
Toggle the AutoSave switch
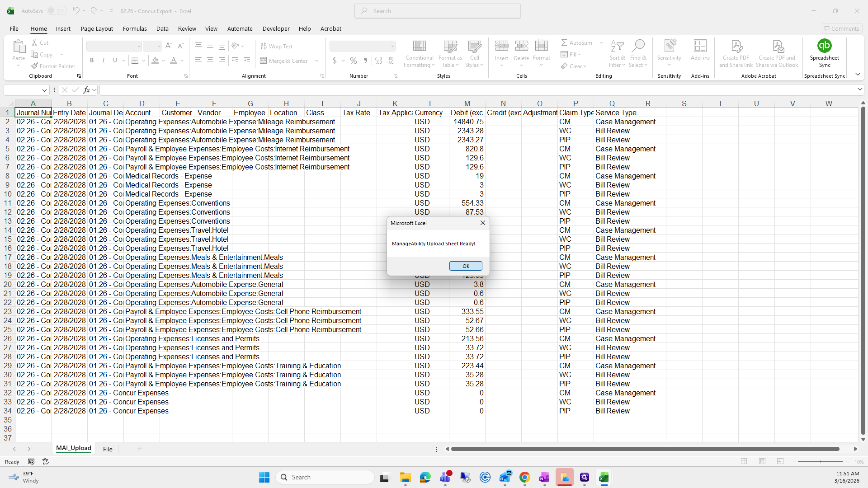tap(57, 11)
